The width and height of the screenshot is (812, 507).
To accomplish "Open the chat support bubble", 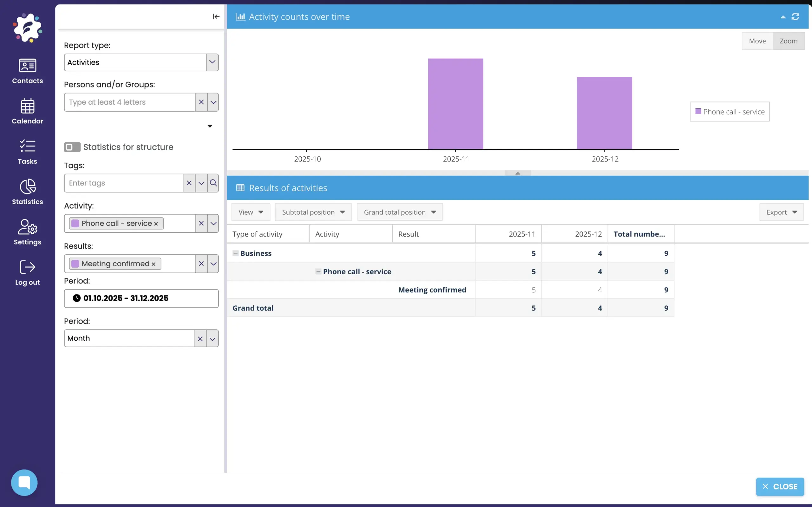I will click(24, 483).
